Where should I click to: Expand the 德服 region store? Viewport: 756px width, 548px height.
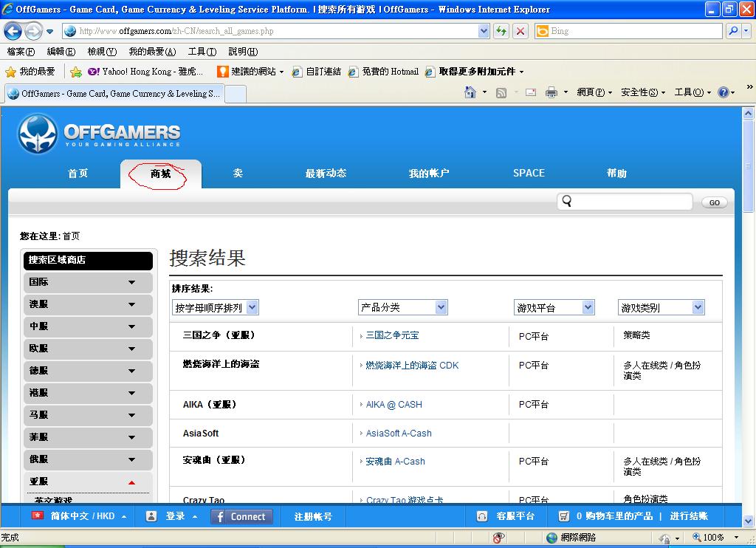(88, 371)
